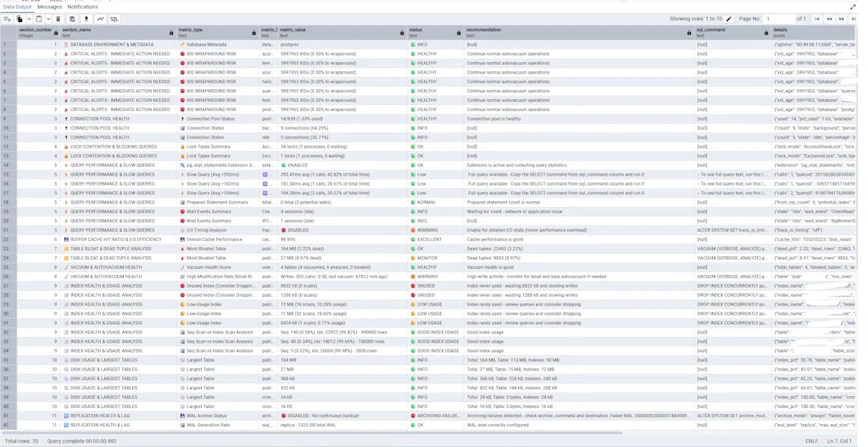This screenshot has height=447, width=868.
Task: Click the CRLF line ending indicator
Action: pyautogui.click(x=811, y=441)
